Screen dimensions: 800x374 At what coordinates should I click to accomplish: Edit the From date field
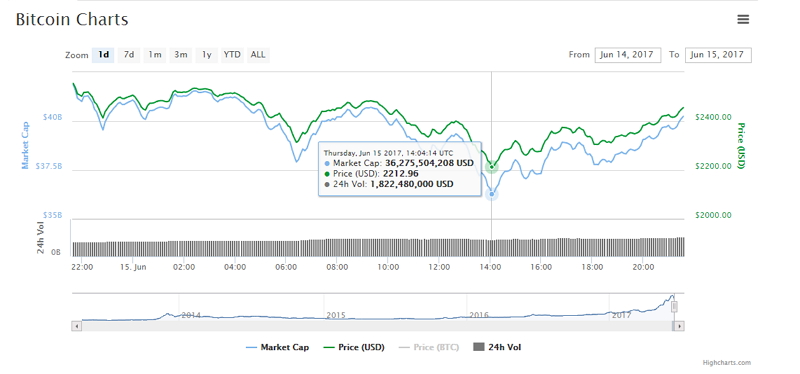click(628, 55)
